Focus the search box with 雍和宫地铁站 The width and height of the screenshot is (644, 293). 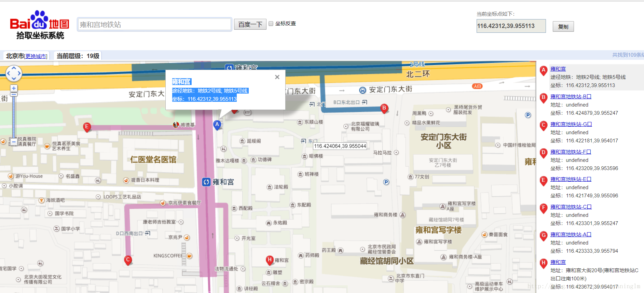point(154,24)
